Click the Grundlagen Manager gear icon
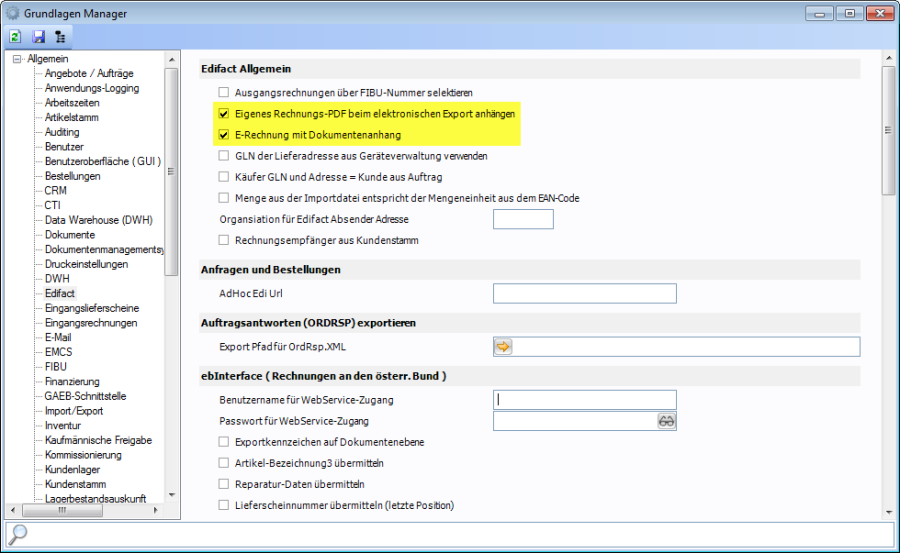The image size is (900, 553). (x=13, y=13)
